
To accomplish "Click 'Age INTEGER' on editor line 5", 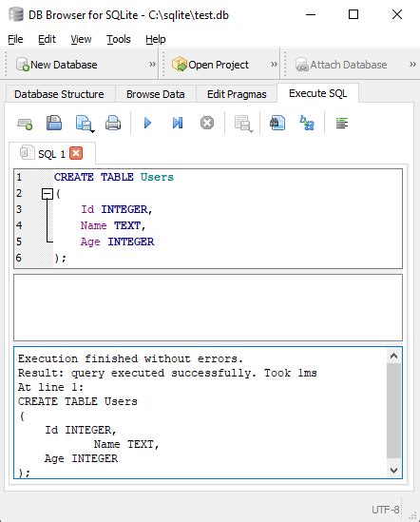I will pyautogui.click(x=117, y=242).
